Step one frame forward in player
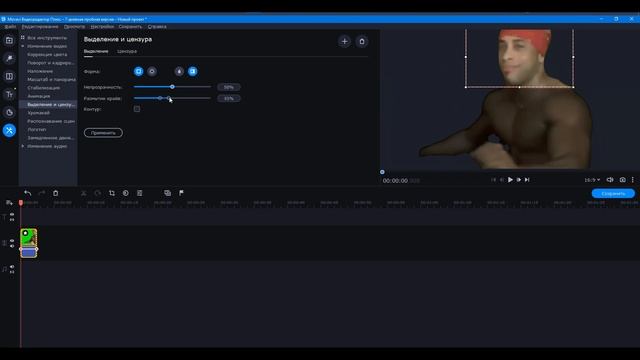Screen dimensions: 640x360 pyautogui.click(x=519, y=180)
